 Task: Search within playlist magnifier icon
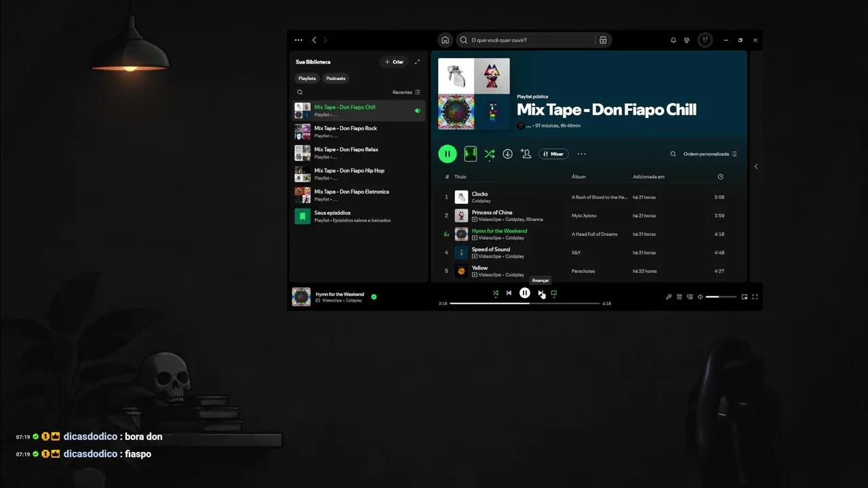[673, 154]
